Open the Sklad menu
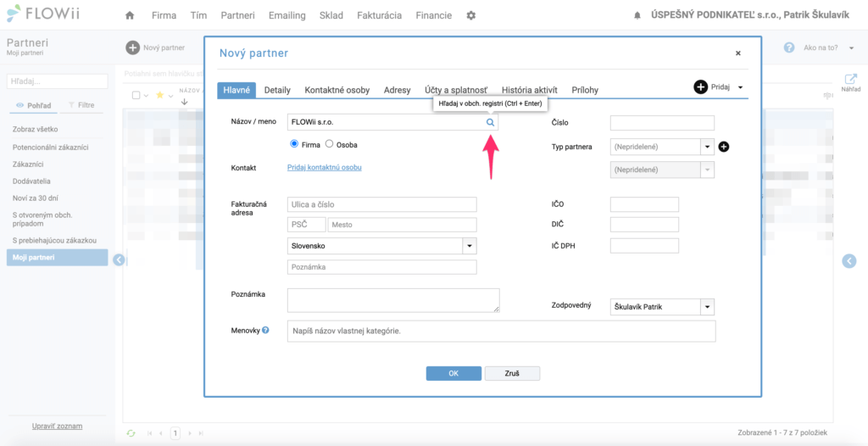This screenshot has height=446, width=868. 331,15
